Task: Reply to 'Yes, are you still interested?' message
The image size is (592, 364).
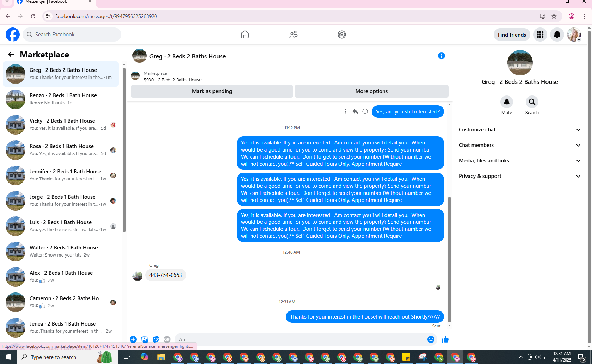Action: pos(355,111)
